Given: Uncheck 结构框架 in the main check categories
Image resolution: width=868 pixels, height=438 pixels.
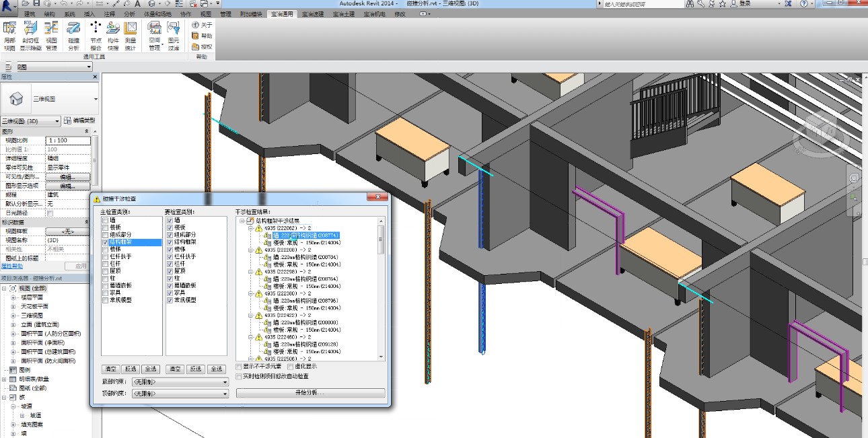Looking at the screenshot, I should tap(105, 242).
